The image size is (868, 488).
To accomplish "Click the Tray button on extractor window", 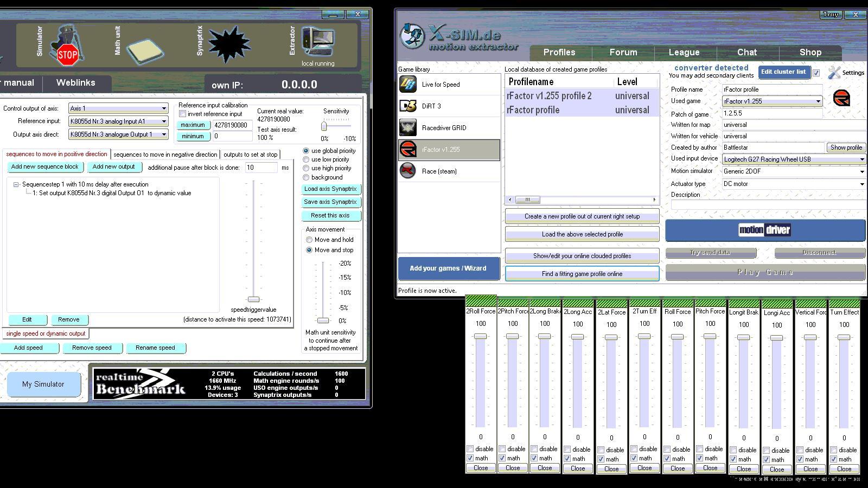I will 831,15.
